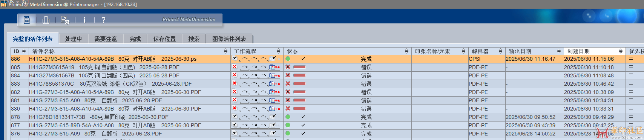
Task: Open the 搜索 tab
Action: click(x=194, y=39)
